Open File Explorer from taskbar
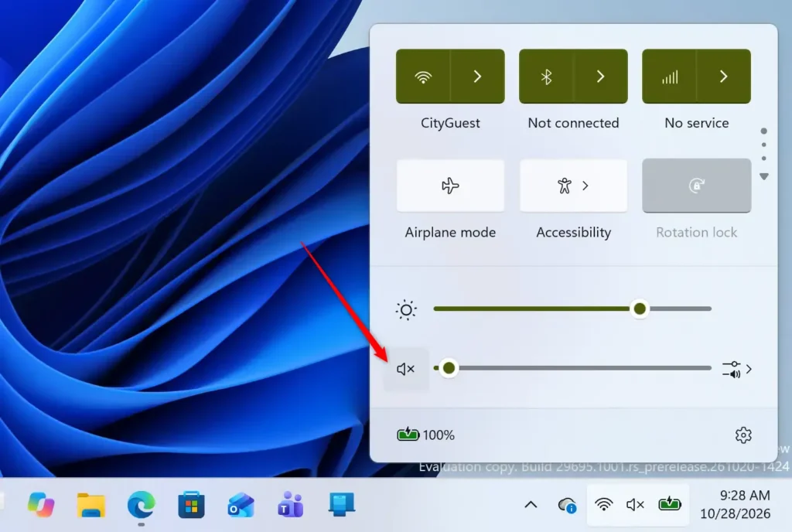The height and width of the screenshot is (532, 792). click(x=91, y=504)
